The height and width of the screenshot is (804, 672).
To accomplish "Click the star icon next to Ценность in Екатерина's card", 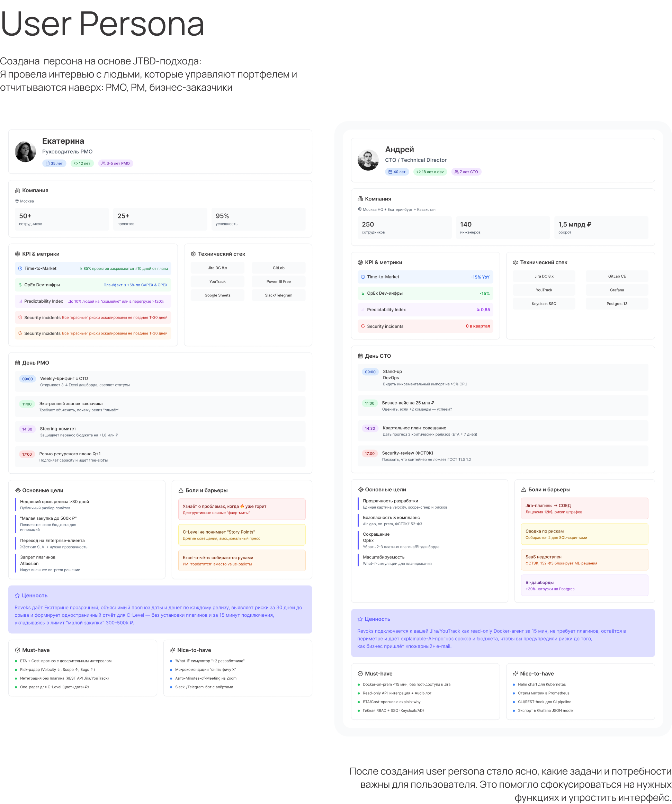I will tap(17, 595).
